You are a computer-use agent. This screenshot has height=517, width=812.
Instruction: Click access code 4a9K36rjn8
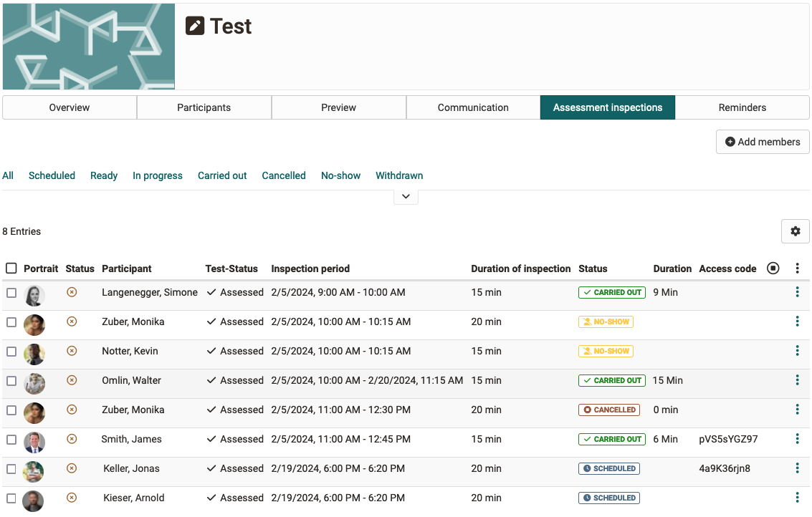[725, 468]
